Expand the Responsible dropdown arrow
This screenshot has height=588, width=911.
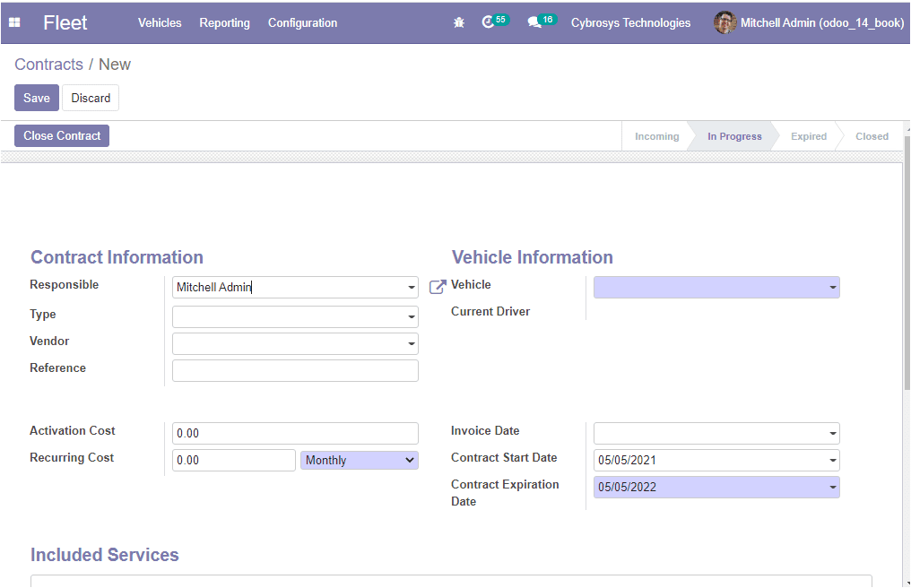[x=412, y=287]
